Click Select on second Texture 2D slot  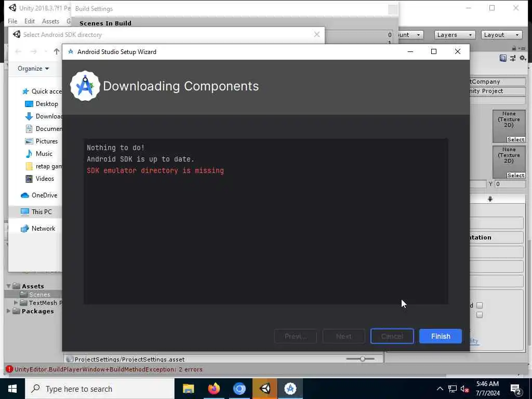516,175
